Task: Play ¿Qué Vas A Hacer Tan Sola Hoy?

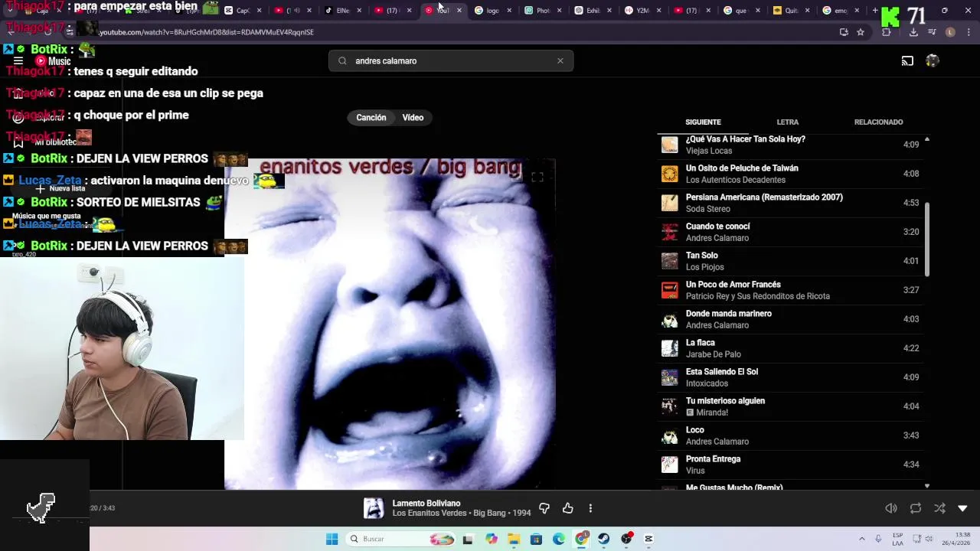Action: tap(789, 145)
